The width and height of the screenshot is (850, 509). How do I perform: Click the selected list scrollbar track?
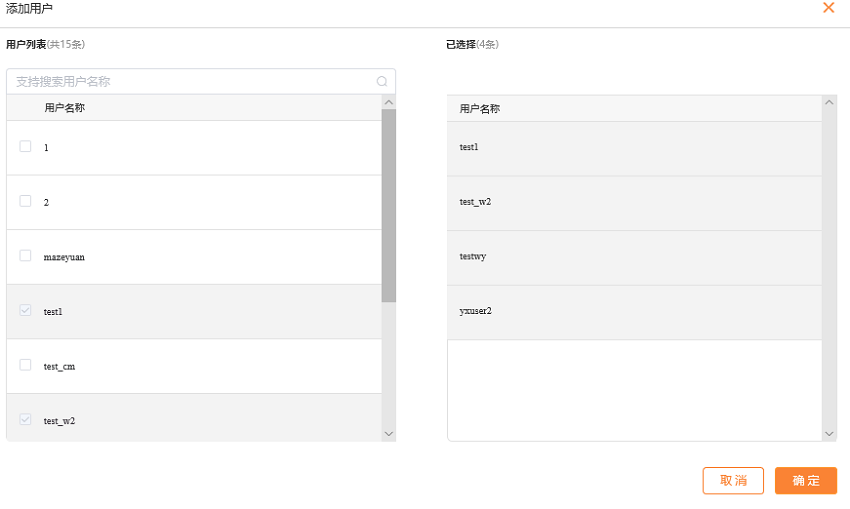click(829, 268)
